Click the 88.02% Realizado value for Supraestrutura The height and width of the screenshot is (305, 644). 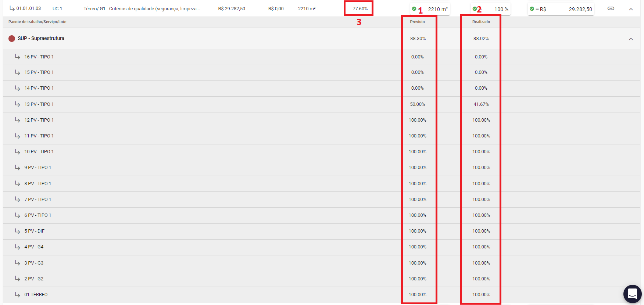(x=481, y=38)
